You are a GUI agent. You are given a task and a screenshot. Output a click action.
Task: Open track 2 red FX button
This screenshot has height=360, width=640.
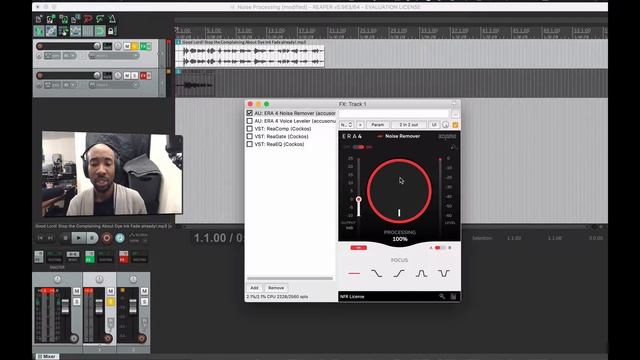(143, 76)
